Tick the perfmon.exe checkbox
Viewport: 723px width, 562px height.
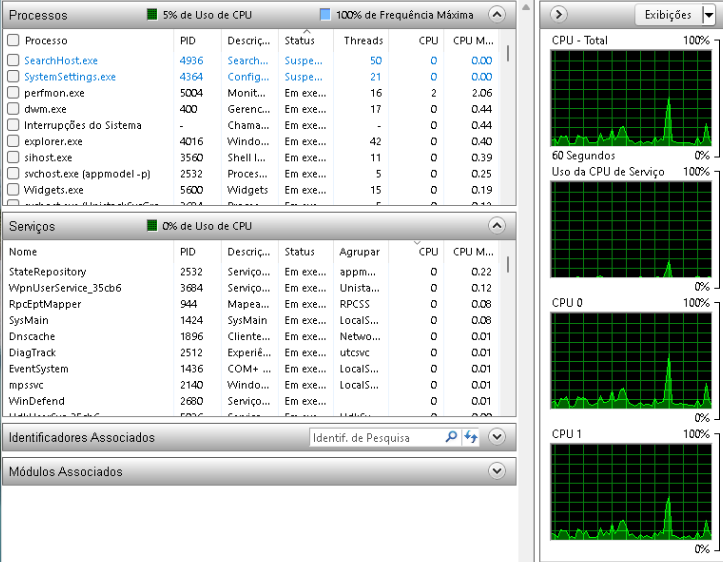pos(13,93)
